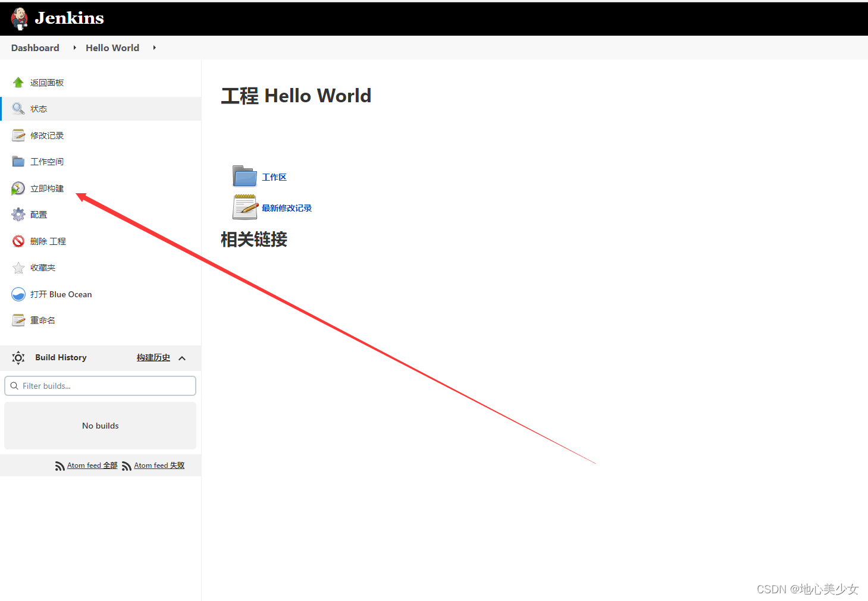Open 配置 in the sidebar
This screenshot has width=868, height=601.
39,215
